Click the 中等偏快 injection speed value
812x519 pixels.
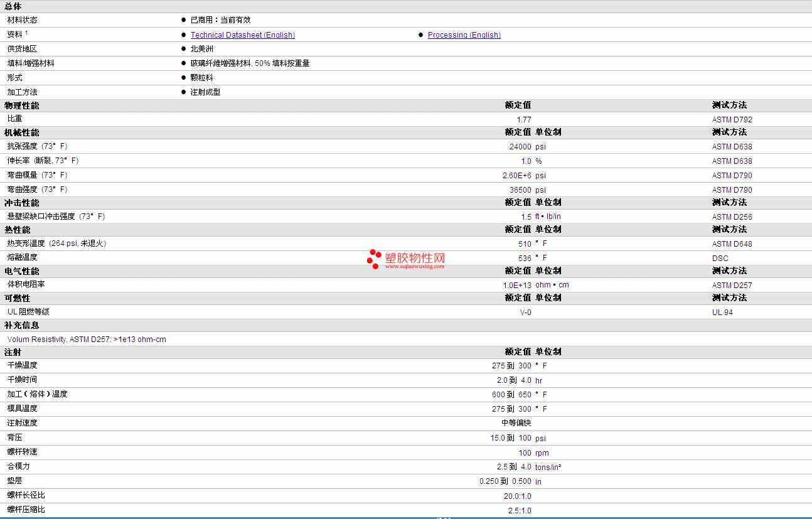(x=516, y=423)
